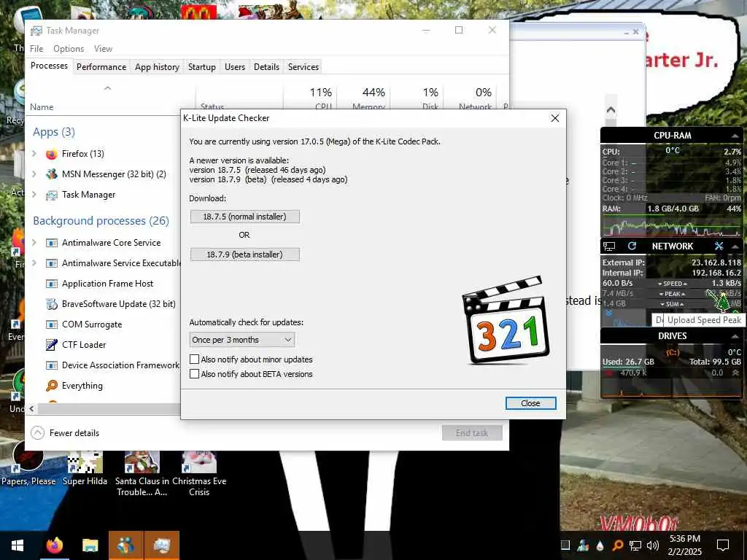The image size is (747, 560).
Task: Open the File menu in Task Manager
Action: (x=36, y=49)
